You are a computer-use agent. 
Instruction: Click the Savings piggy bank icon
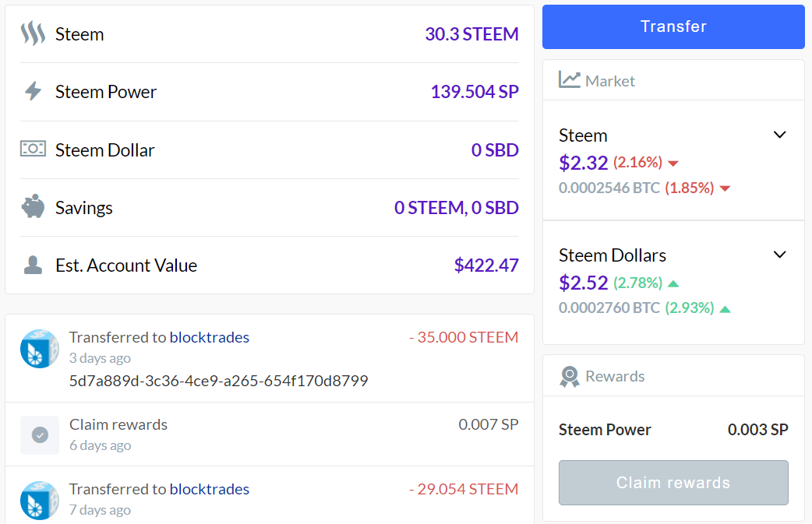(34, 206)
